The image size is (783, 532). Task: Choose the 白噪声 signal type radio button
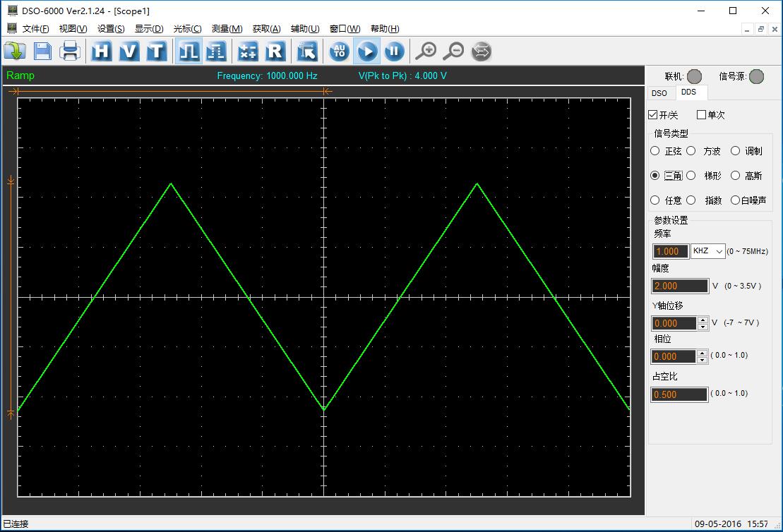(735, 200)
